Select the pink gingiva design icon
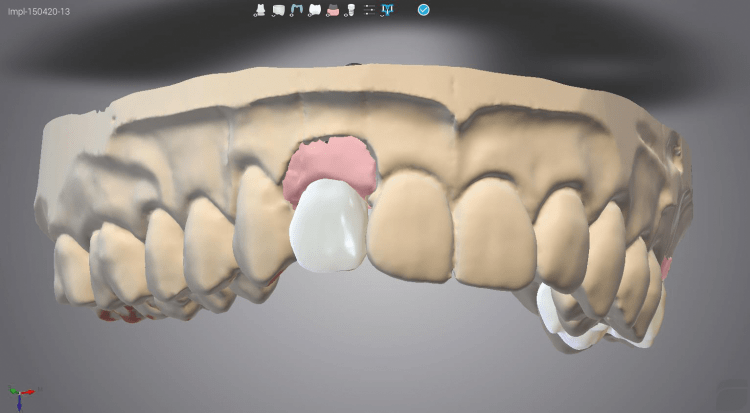 333,10
